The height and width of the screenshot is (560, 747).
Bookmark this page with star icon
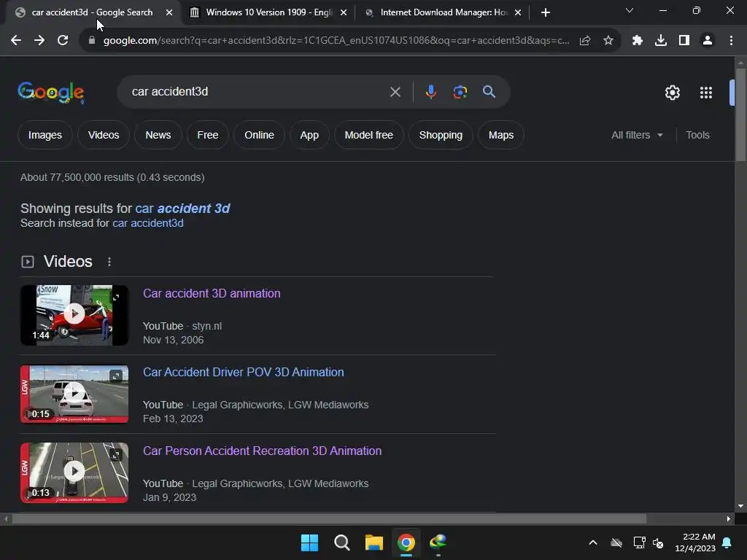(608, 41)
